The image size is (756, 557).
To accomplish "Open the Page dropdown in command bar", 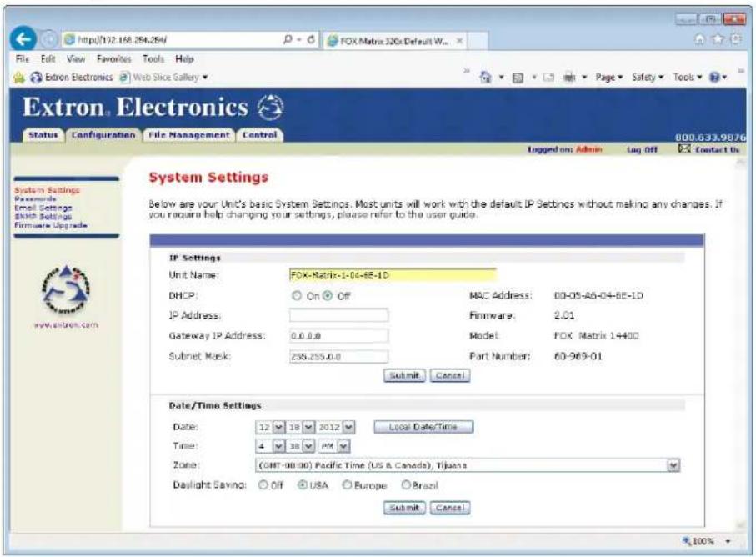I will point(609,78).
